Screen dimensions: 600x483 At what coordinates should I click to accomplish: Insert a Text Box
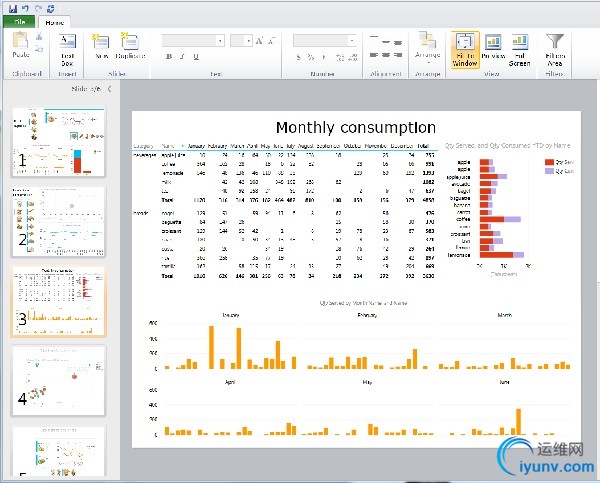pyautogui.click(x=67, y=50)
